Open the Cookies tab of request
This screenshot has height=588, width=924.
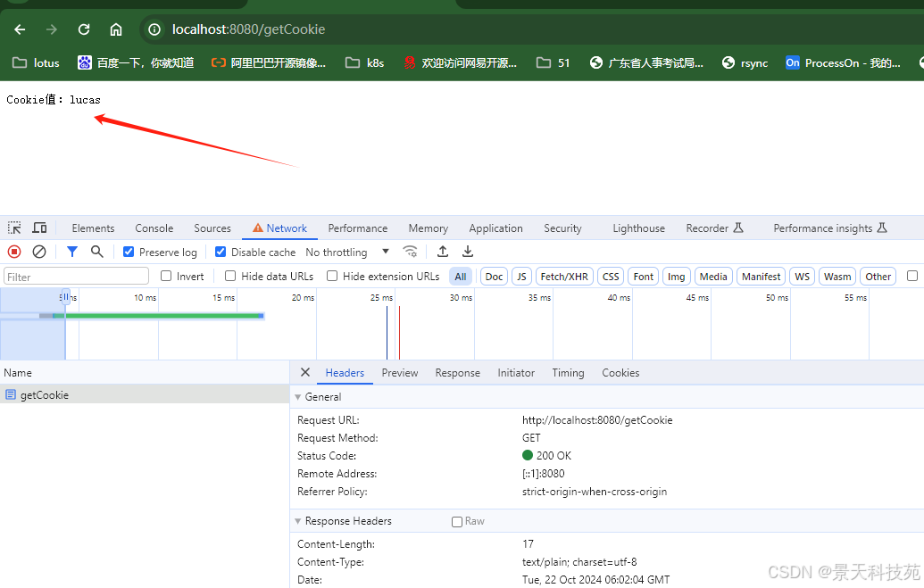coord(620,373)
